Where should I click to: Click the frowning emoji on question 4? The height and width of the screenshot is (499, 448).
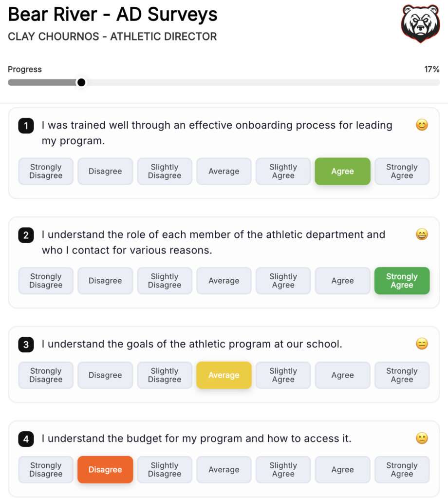pyautogui.click(x=422, y=438)
